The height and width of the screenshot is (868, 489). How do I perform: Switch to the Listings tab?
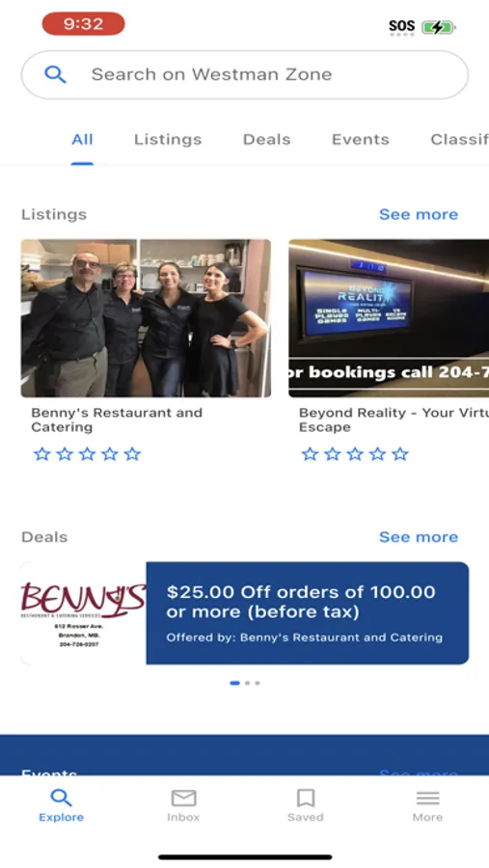tap(168, 140)
